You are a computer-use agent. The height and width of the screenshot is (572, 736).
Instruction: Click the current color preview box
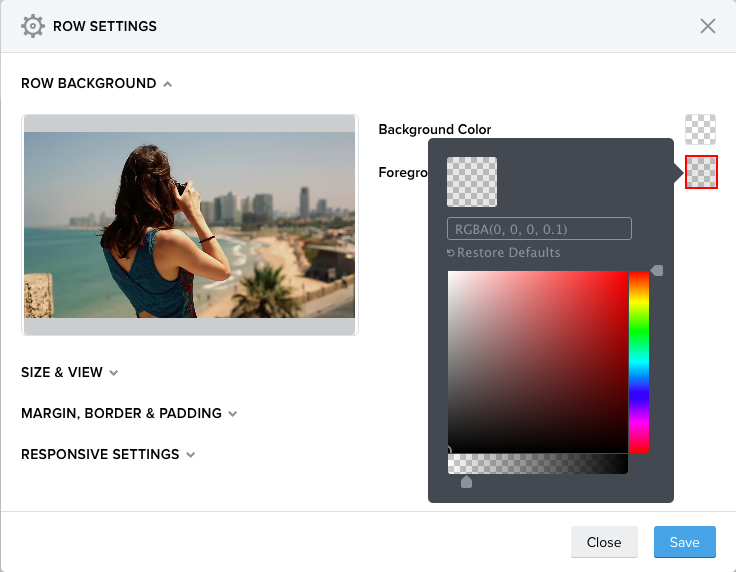(x=472, y=182)
